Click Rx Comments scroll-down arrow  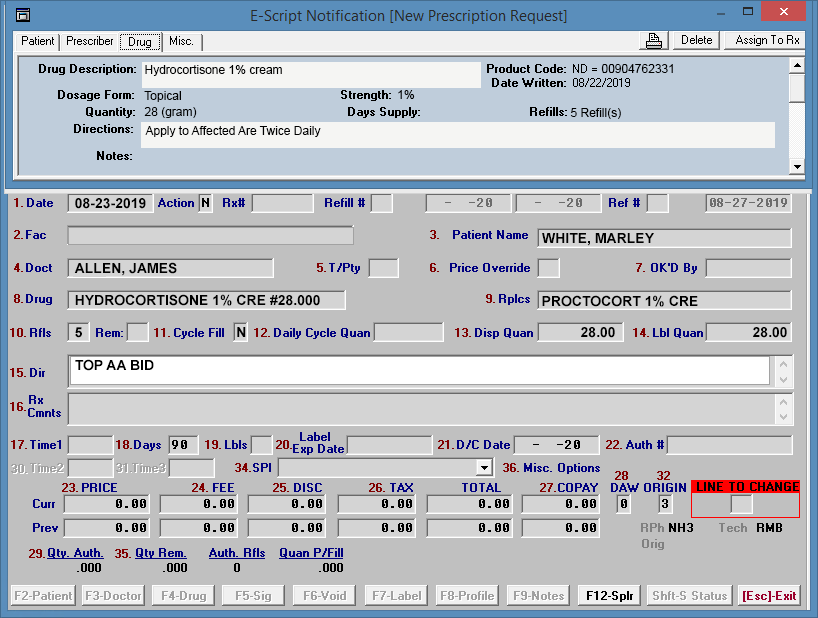(783, 415)
